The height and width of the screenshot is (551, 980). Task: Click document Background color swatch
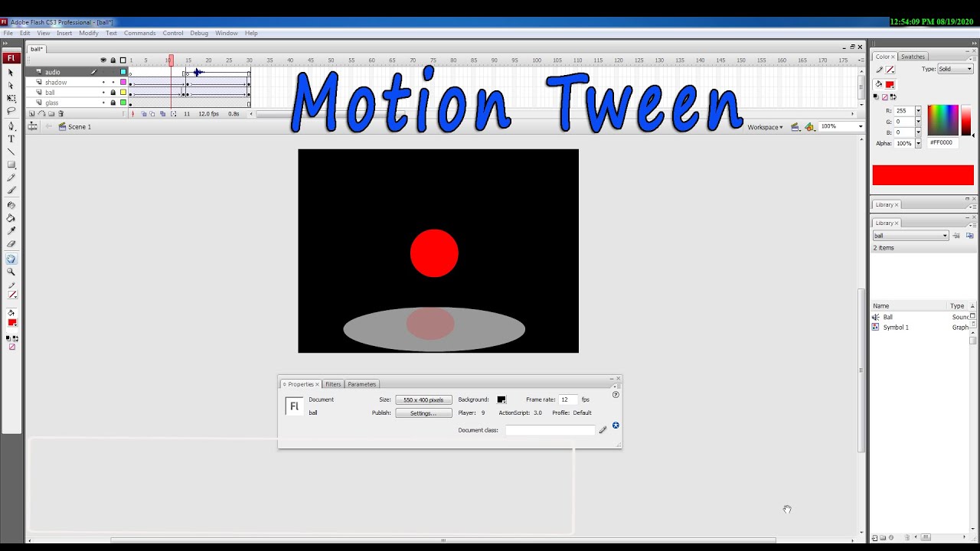click(x=501, y=399)
